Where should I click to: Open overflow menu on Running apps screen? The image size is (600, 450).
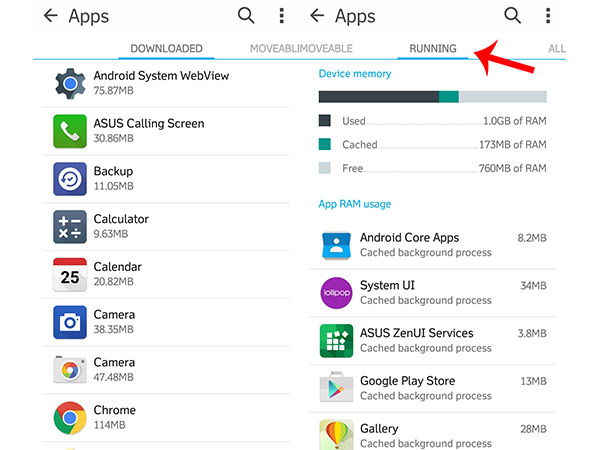tap(547, 16)
